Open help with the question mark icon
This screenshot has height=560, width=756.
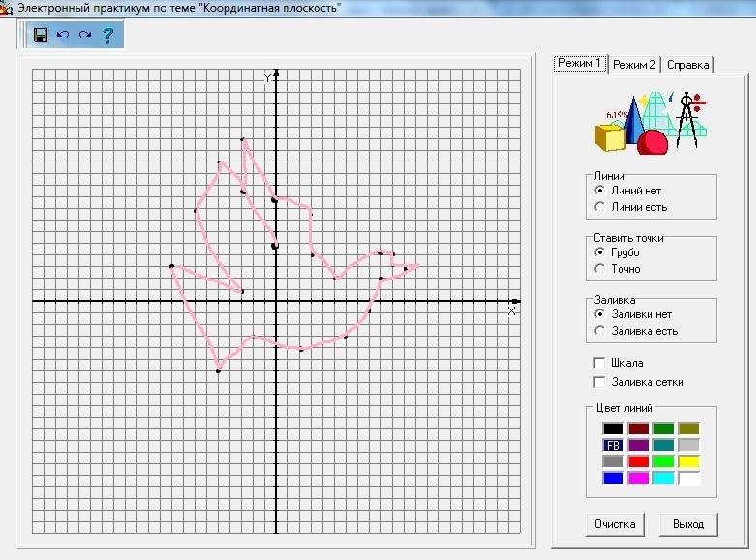click(107, 36)
